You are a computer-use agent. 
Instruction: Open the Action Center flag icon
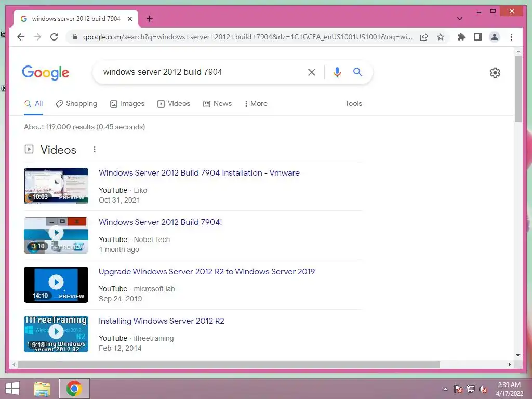(458, 389)
